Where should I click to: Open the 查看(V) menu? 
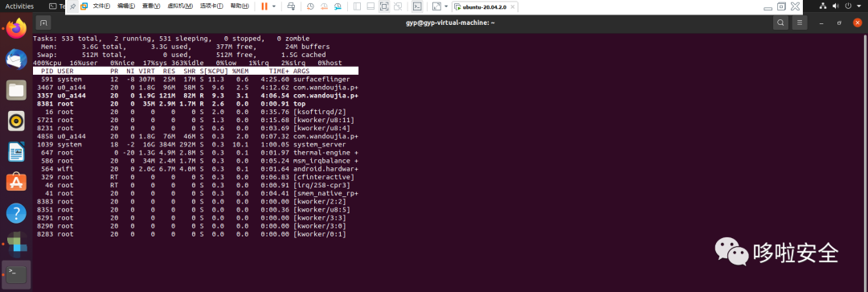pos(151,6)
